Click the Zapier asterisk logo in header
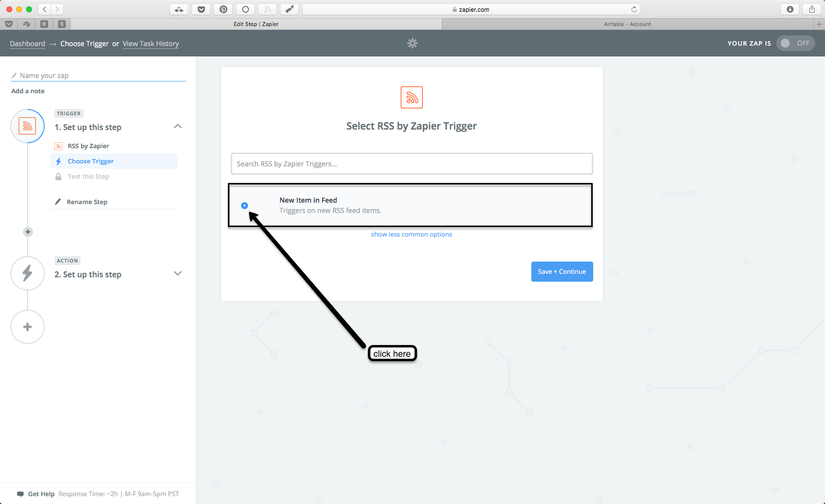 tap(412, 43)
